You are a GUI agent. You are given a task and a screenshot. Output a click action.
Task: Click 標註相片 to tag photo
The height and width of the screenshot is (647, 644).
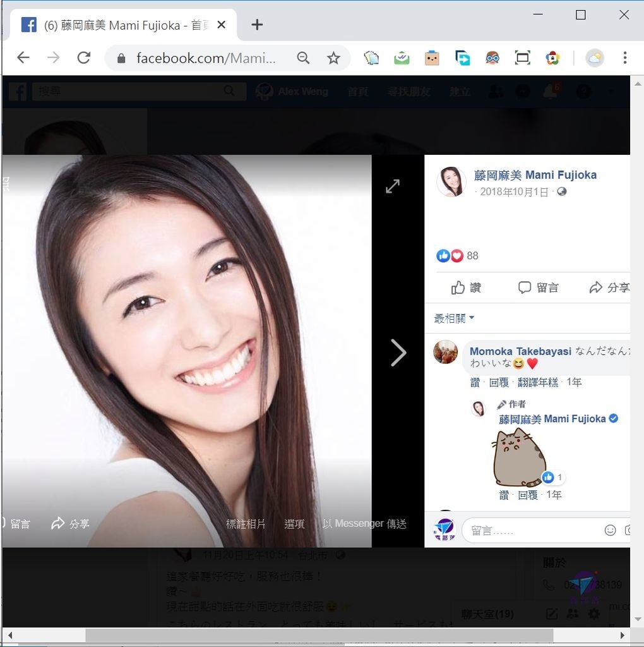point(246,524)
